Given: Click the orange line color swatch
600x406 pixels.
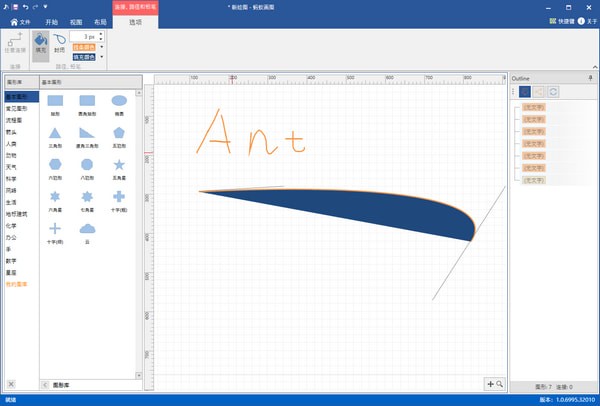Looking at the screenshot, I should click(86, 46).
